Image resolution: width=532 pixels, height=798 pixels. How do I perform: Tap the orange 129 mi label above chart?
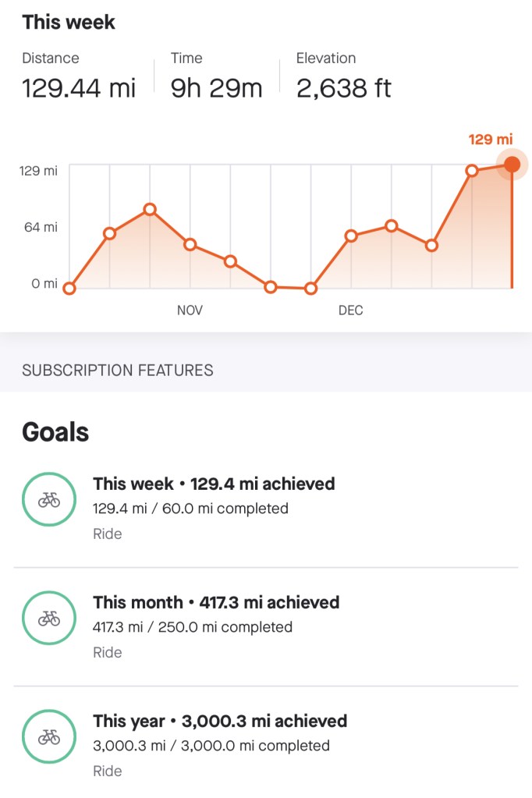[x=491, y=140]
